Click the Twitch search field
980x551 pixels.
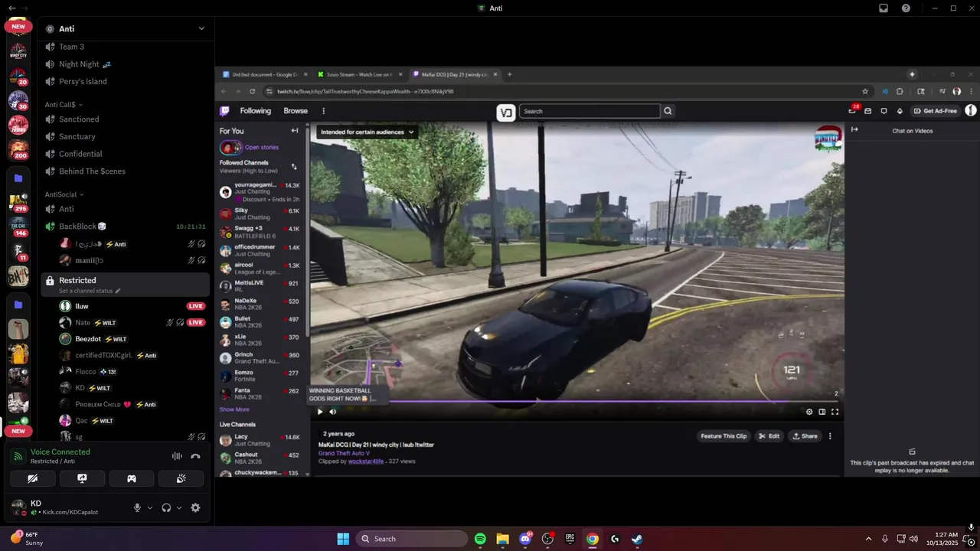coord(589,111)
